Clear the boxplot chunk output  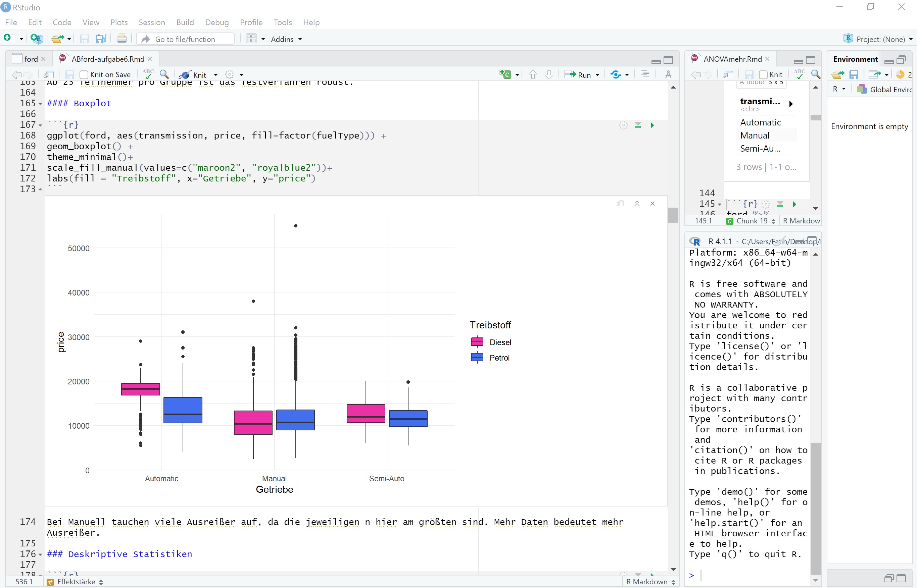pos(653,204)
